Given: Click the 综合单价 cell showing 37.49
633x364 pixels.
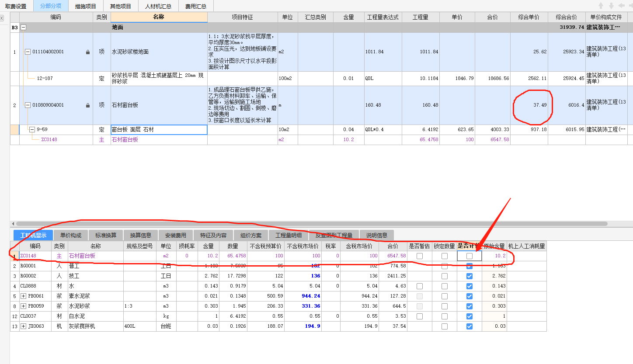Looking at the screenshot, I should tap(529, 105).
